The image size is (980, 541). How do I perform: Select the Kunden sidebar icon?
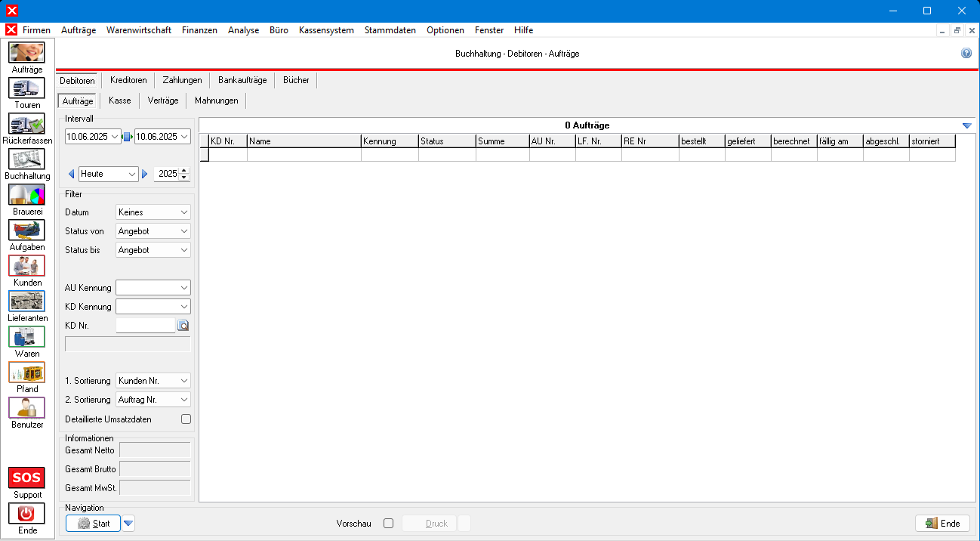26,266
